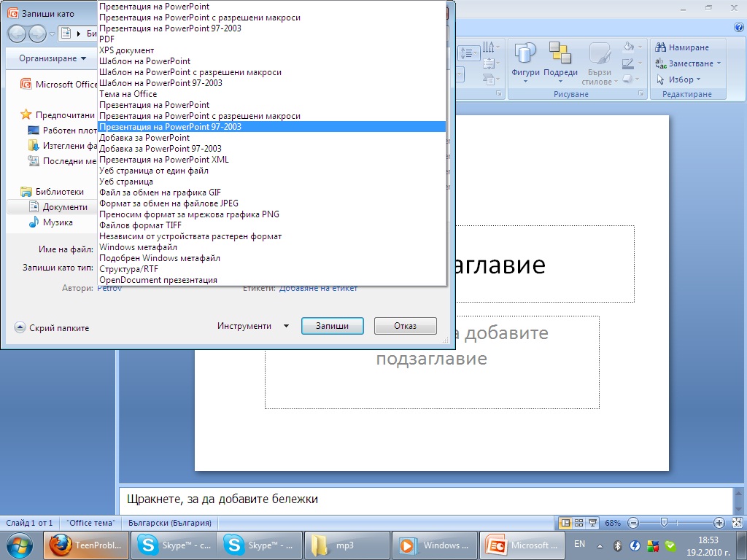Screen dimensions: 747x560
Task: Select Библиотеки in the navigation pane
Action: (52, 192)
